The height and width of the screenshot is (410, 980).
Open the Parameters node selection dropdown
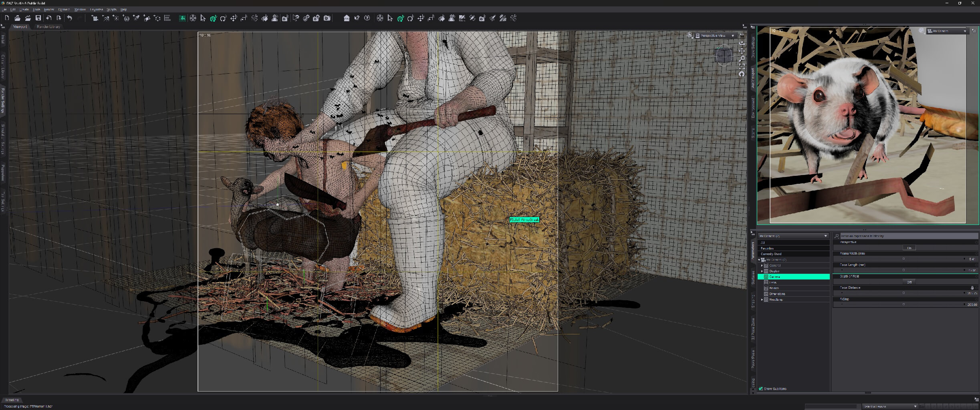(x=793, y=236)
